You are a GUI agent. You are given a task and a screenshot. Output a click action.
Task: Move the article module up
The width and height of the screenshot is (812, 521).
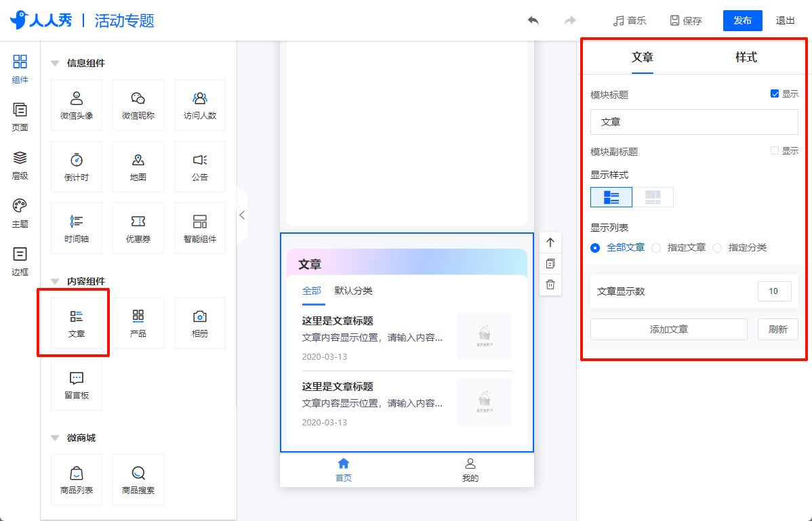pyautogui.click(x=550, y=243)
